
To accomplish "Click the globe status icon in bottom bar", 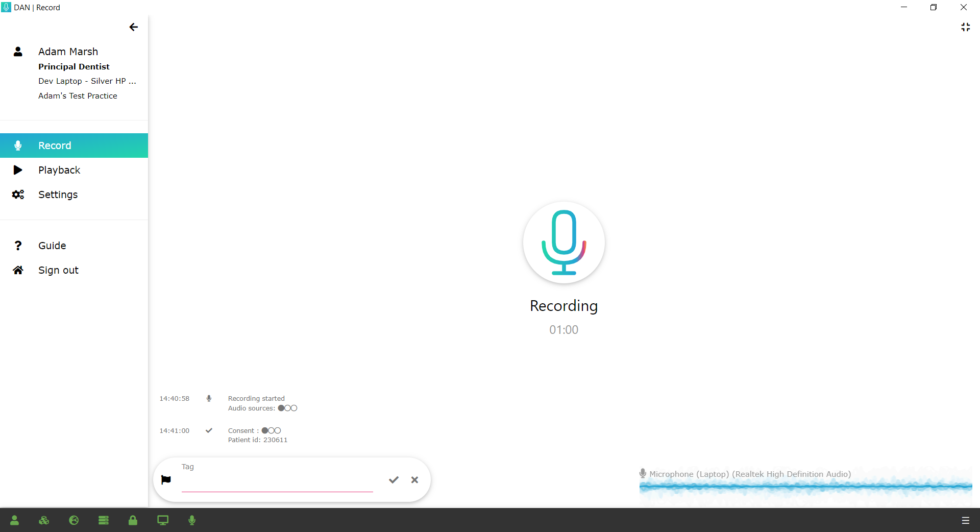I will point(74,520).
